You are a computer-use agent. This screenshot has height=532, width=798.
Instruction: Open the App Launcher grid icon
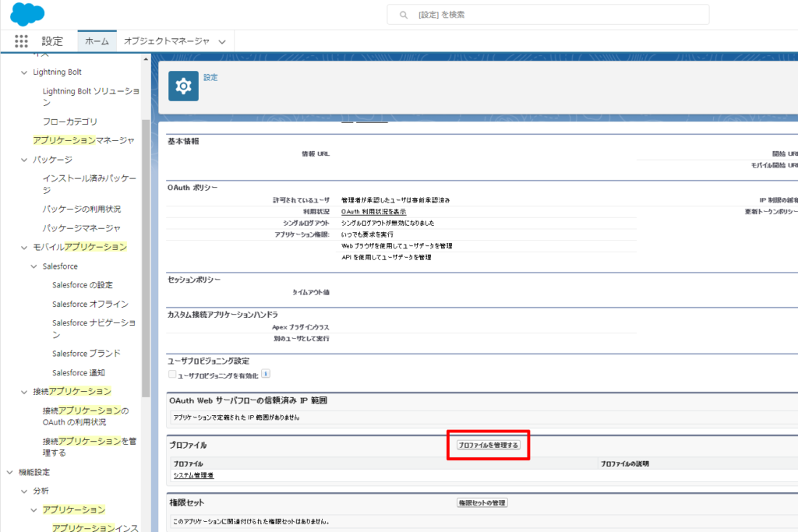click(21, 41)
